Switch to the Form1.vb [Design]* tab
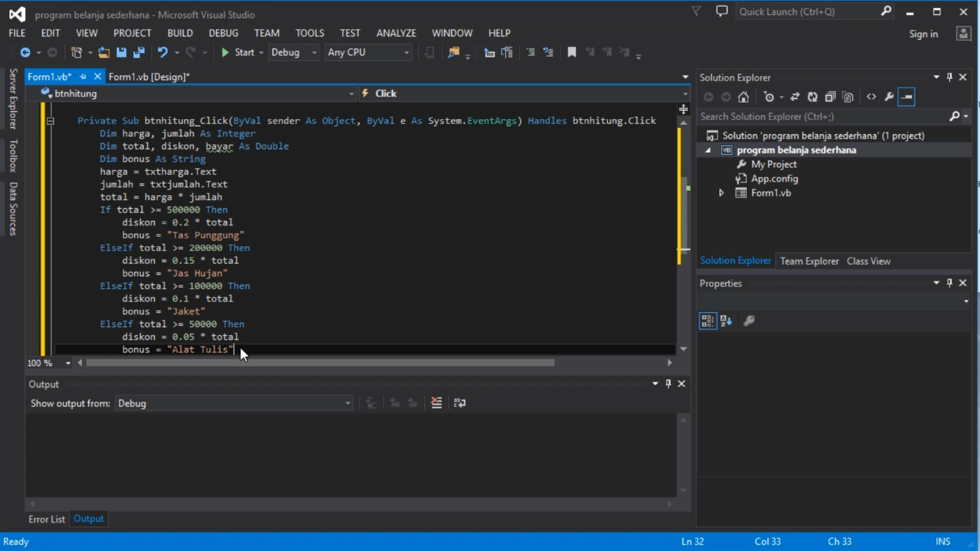Image resolution: width=980 pixels, height=551 pixels. tap(149, 77)
